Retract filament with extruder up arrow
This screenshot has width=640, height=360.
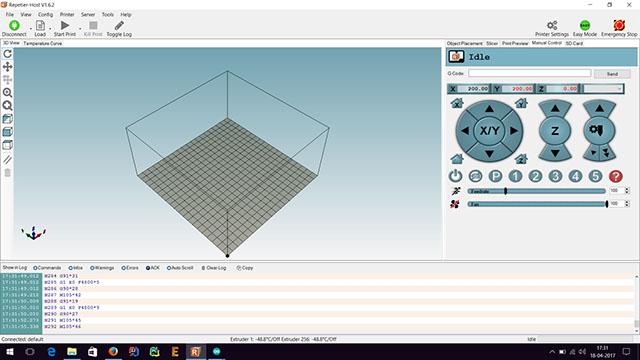[599, 109]
